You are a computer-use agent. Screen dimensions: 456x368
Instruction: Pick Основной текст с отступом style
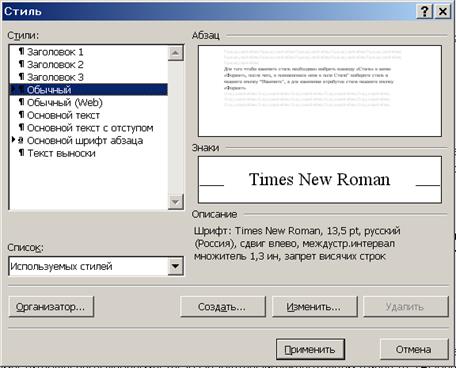coord(90,128)
